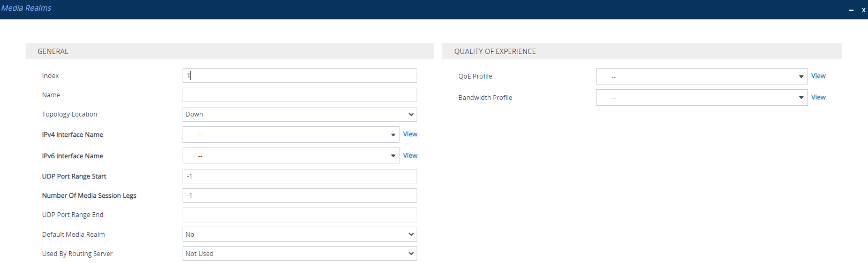Open the Default Media Realm dropdown
The width and height of the screenshot is (868, 263).
pos(300,234)
